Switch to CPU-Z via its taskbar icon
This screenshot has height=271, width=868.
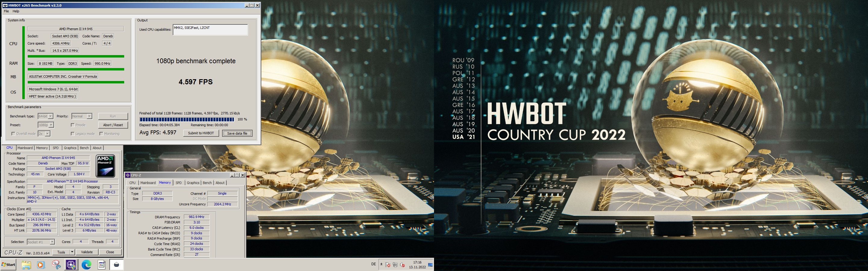click(x=71, y=265)
